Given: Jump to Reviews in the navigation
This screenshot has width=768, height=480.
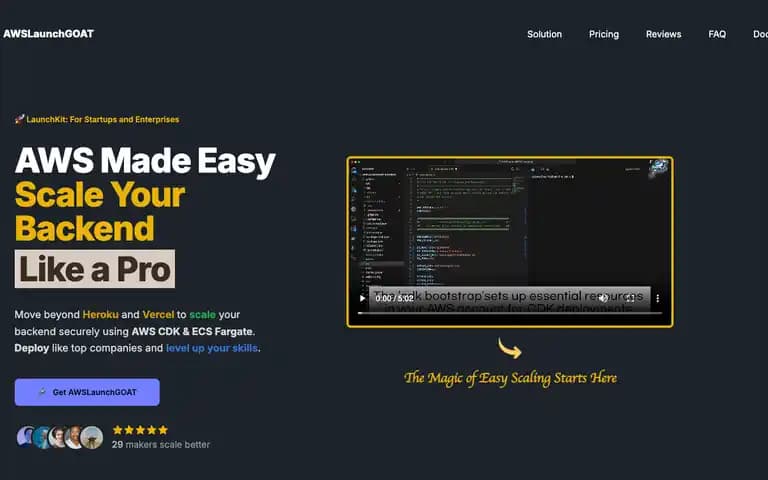Looking at the screenshot, I should (x=663, y=34).
